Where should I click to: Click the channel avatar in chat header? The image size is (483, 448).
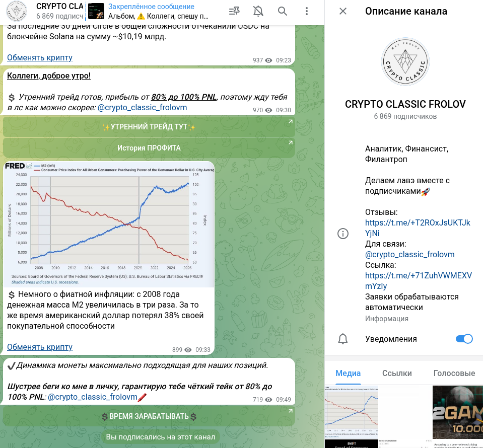pos(17,11)
